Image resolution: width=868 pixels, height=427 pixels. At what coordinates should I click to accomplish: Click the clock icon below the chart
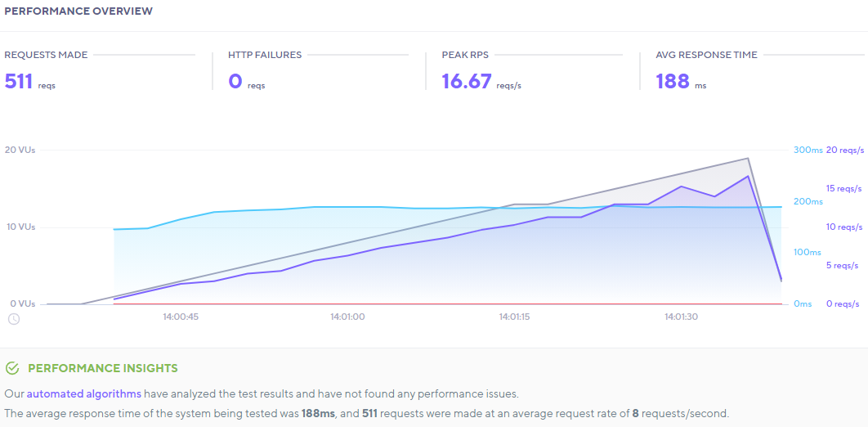14,319
